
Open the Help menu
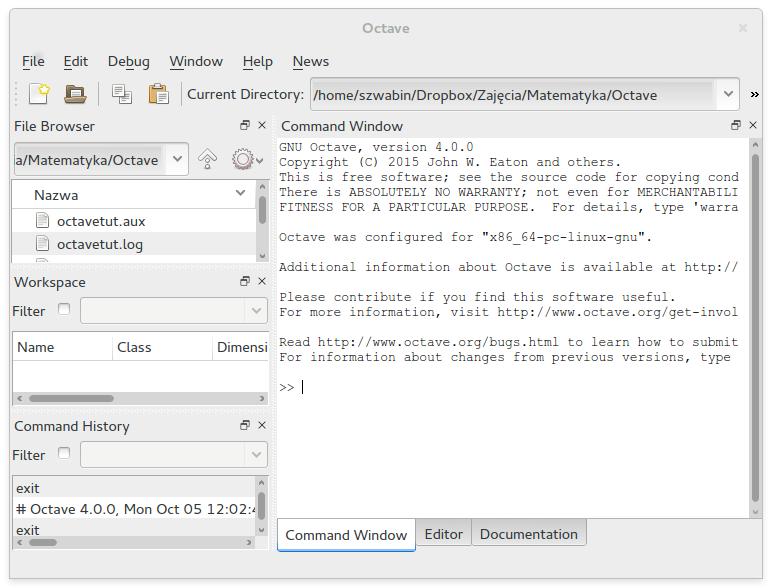[257, 61]
